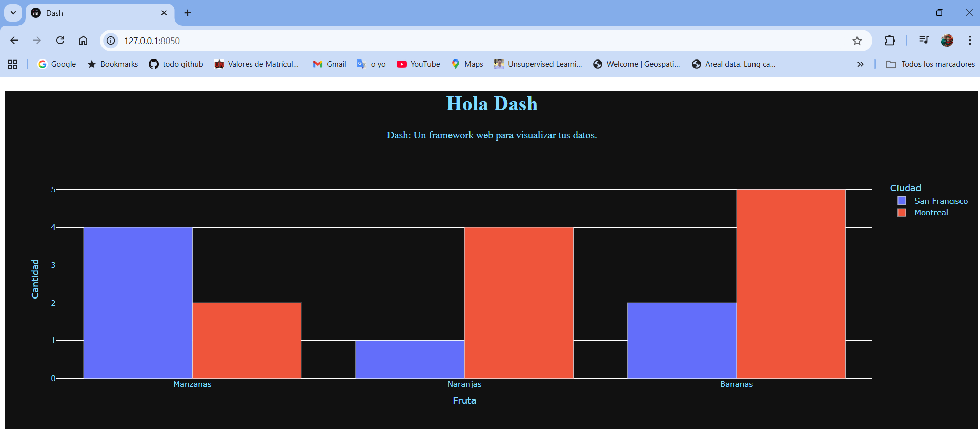The image size is (980, 437).
Task: Show more bookmarks with double chevron
Action: [860, 64]
